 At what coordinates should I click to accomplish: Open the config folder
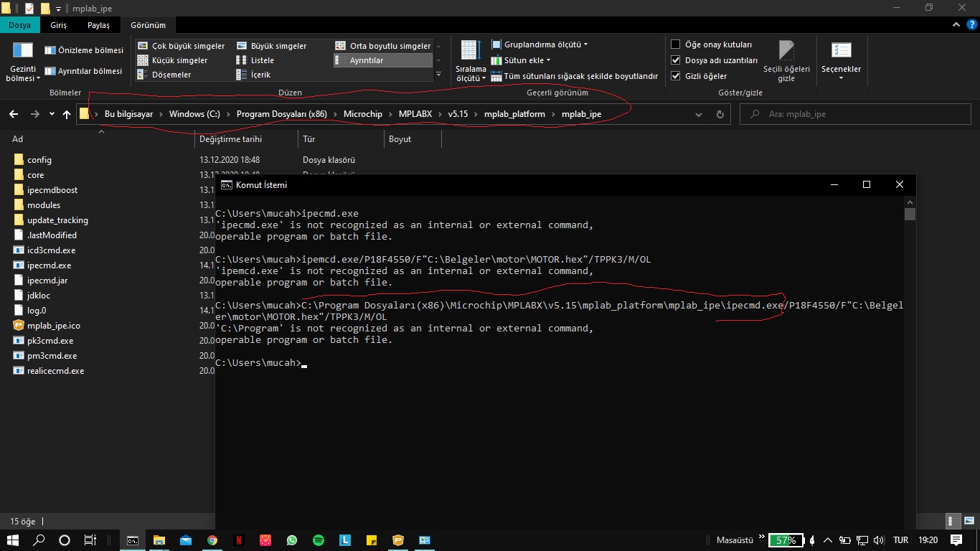[x=32, y=160]
